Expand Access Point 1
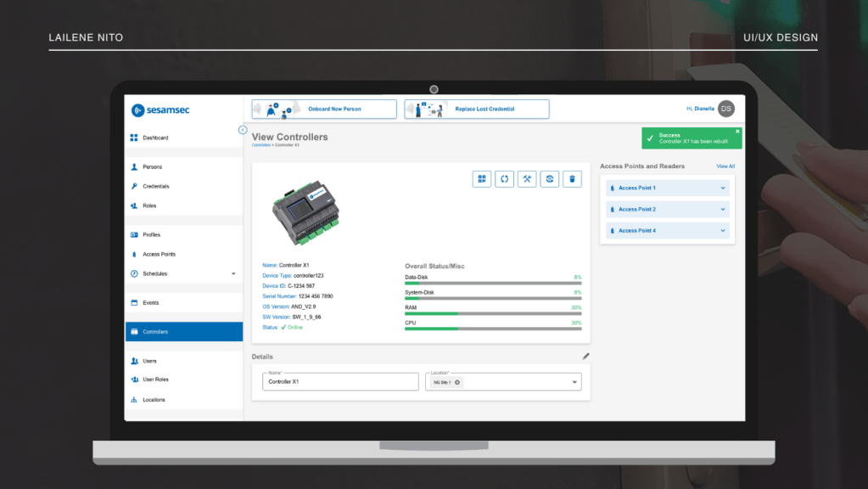 (723, 188)
